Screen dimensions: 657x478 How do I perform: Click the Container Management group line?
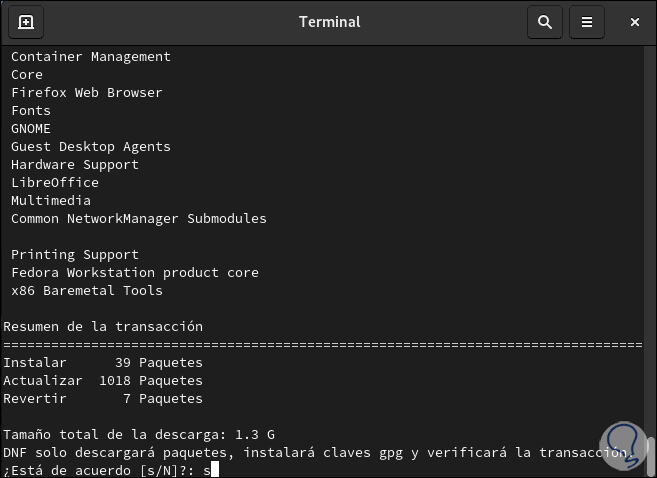(91, 57)
